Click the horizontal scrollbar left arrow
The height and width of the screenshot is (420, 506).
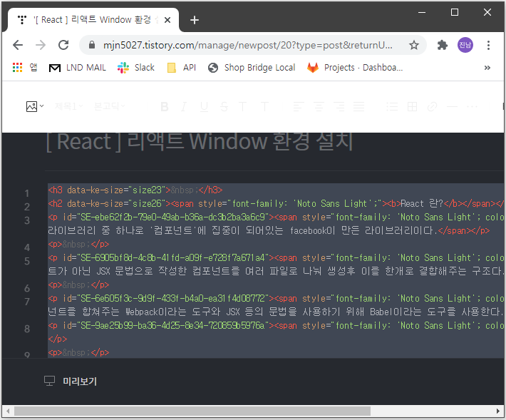tap(8, 411)
